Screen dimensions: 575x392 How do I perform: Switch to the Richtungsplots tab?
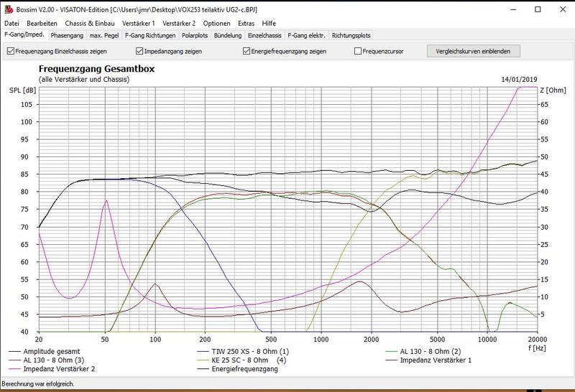[x=351, y=34]
